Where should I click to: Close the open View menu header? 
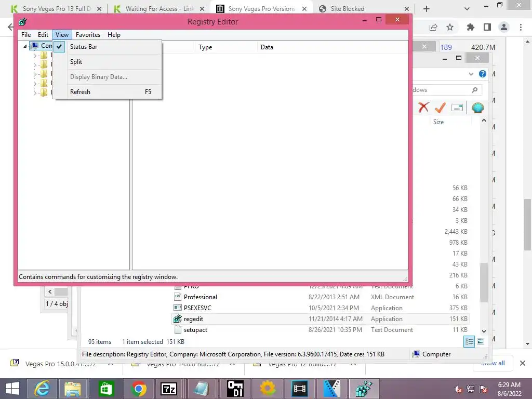point(62,35)
